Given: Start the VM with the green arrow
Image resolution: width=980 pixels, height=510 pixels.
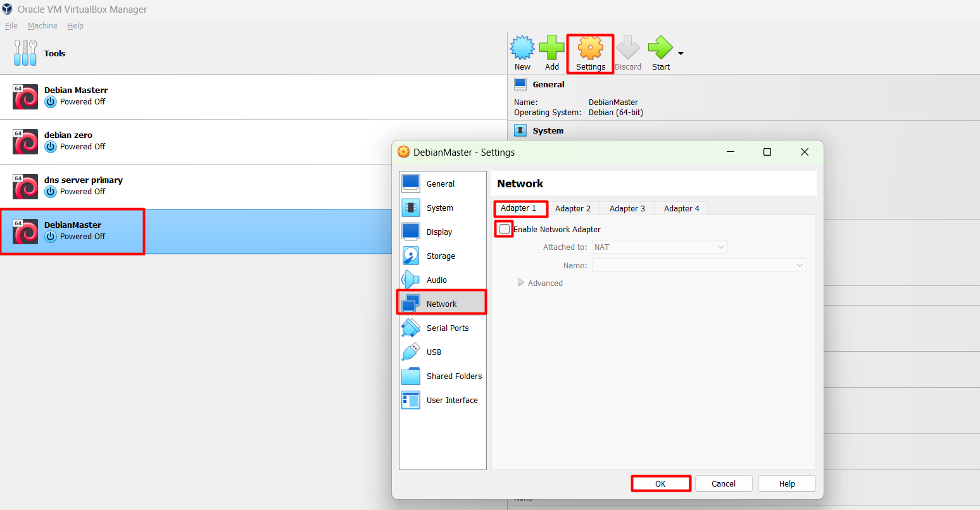Looking at the screenshot, I should (660, 48).
